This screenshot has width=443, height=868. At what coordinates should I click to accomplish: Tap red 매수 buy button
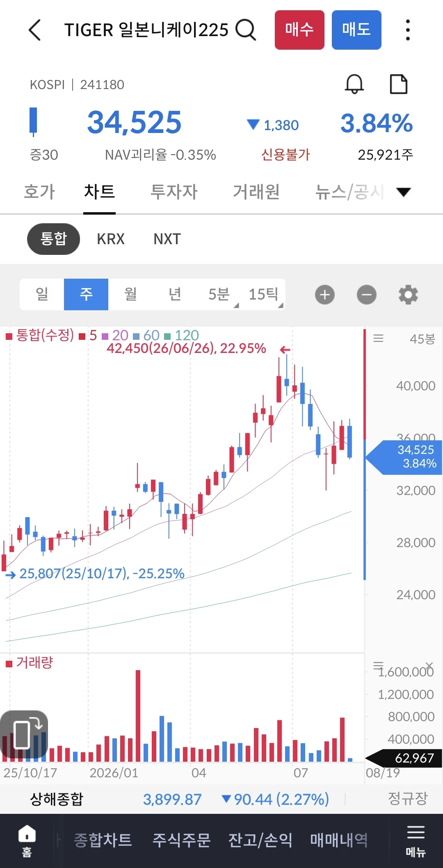pos(299,30)
